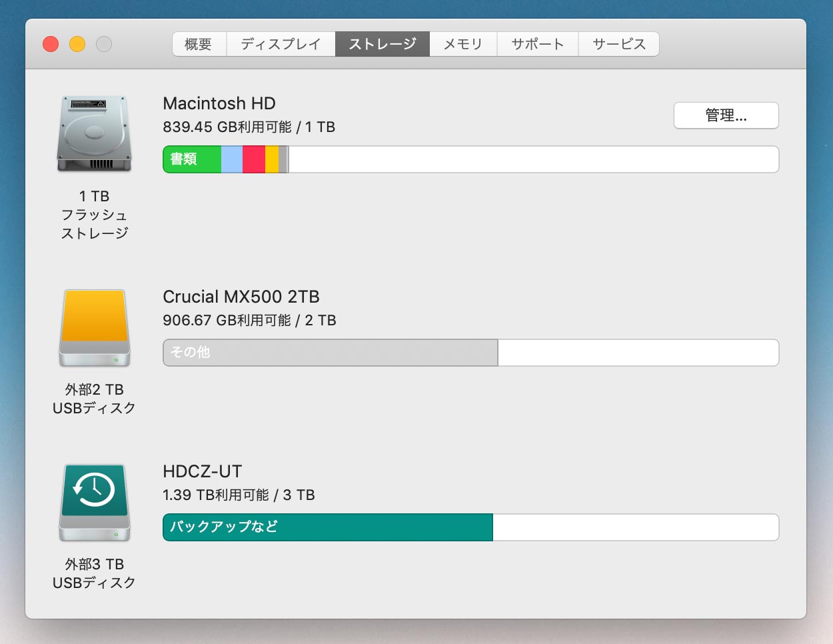Viewport: 833px width, 644px height.
Task: Click the yellow storage segment
Action: [x=272, y=159]
